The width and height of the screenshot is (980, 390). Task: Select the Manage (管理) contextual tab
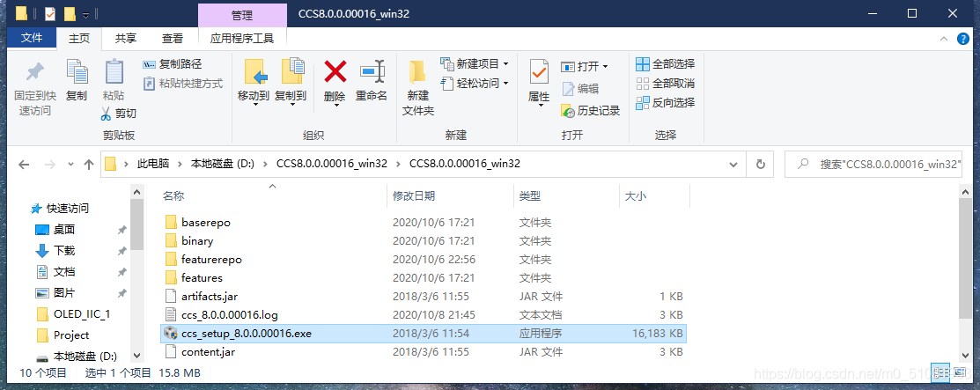point(242,14)
